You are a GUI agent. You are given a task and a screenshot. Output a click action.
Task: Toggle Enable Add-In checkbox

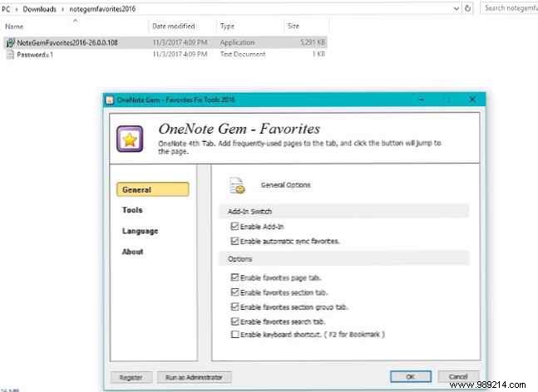pos(234,226)
